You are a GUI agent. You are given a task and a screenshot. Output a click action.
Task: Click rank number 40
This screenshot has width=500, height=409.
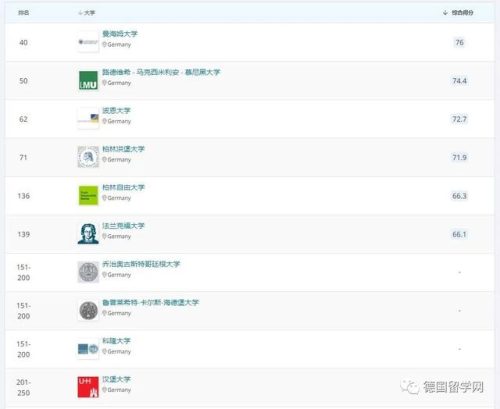click(x=23, y=42)
